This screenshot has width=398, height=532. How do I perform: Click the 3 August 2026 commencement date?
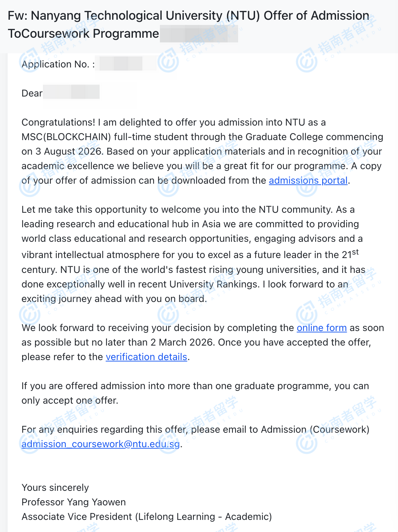(x=69, y=152)
